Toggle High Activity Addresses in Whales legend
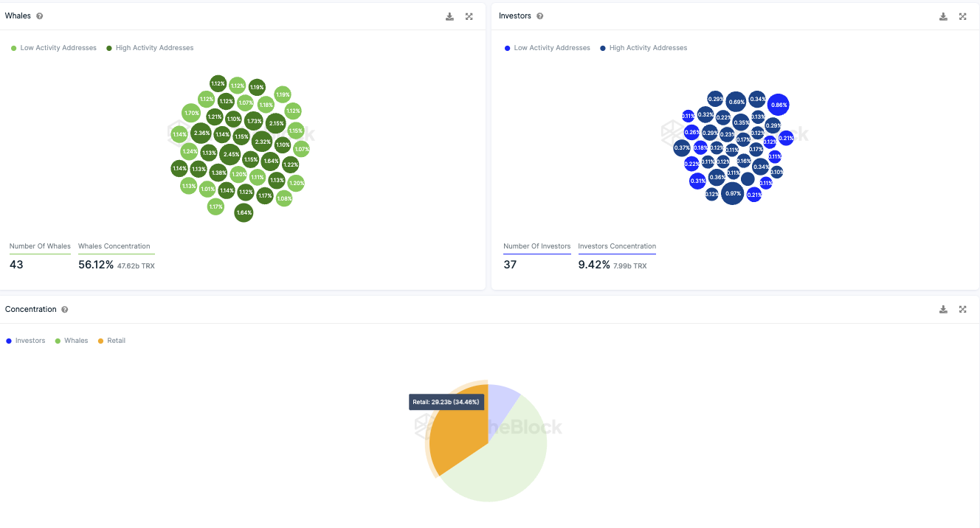 (150, 48)
